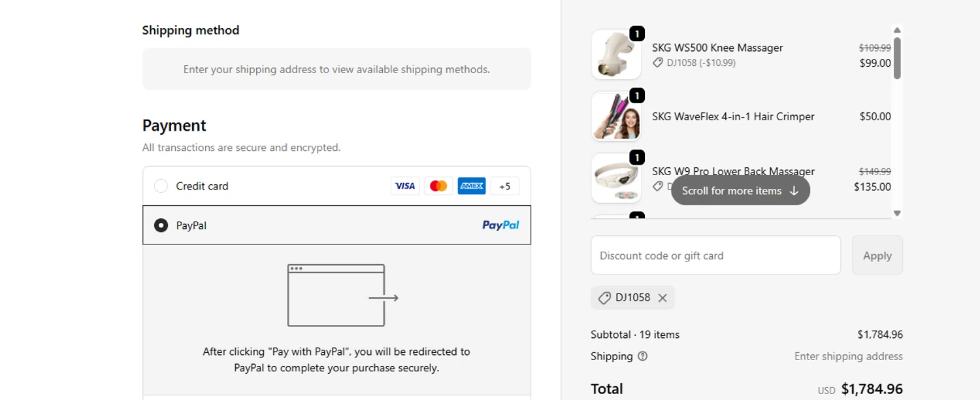Click Scroll for more items button

pos(740,191)
